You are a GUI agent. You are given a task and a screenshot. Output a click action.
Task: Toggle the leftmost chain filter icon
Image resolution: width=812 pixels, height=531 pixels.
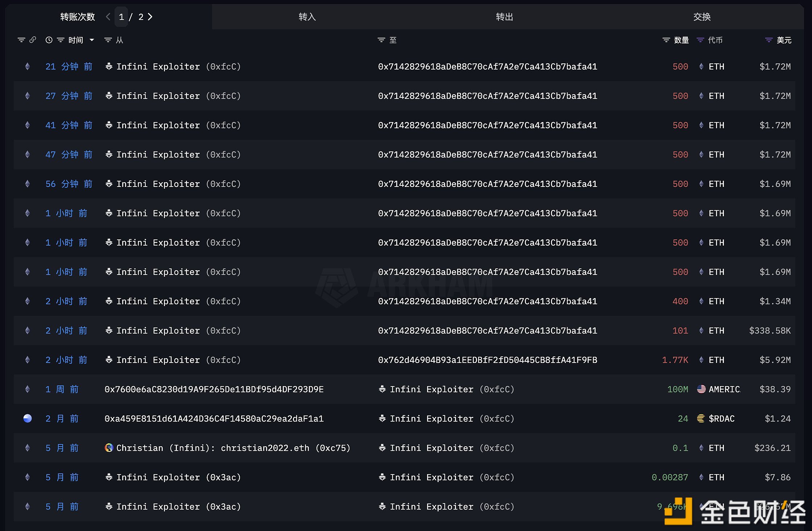(21, 40)
